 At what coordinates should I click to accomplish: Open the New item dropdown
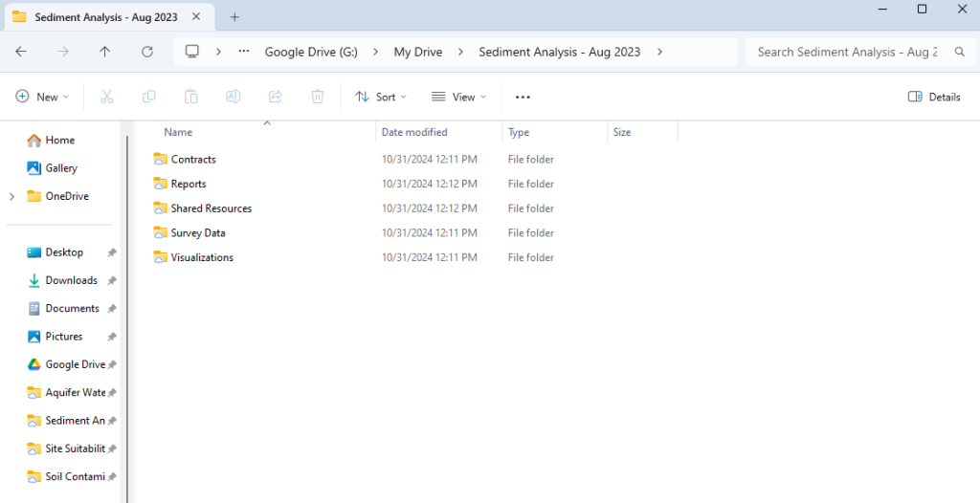(43, 97)
